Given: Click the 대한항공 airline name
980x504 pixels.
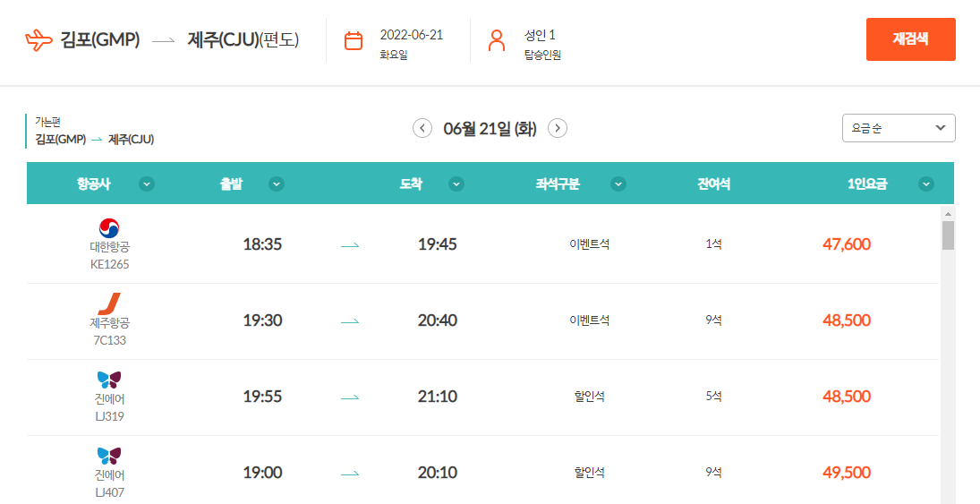Looking at the screenshot, I should pos(109,248).
